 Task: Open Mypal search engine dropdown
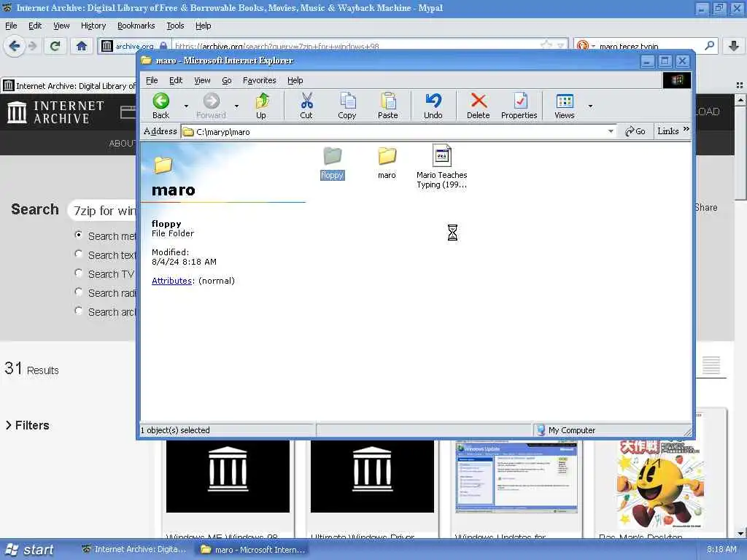click(593, 46)
